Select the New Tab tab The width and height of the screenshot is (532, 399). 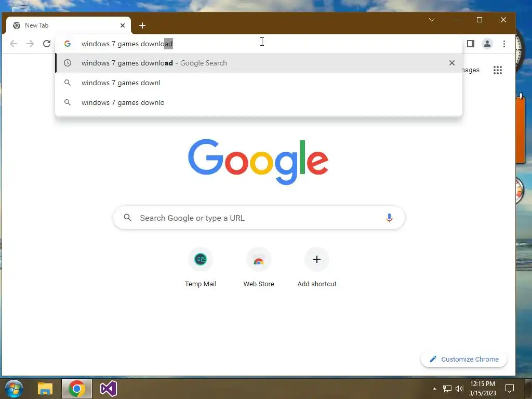point(68,25)
